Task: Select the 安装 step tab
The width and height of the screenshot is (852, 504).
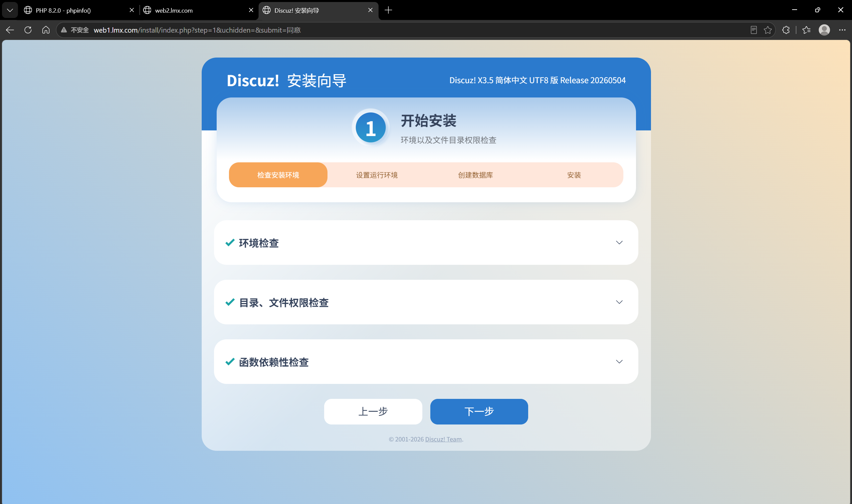Action: [x=574, y=175]
